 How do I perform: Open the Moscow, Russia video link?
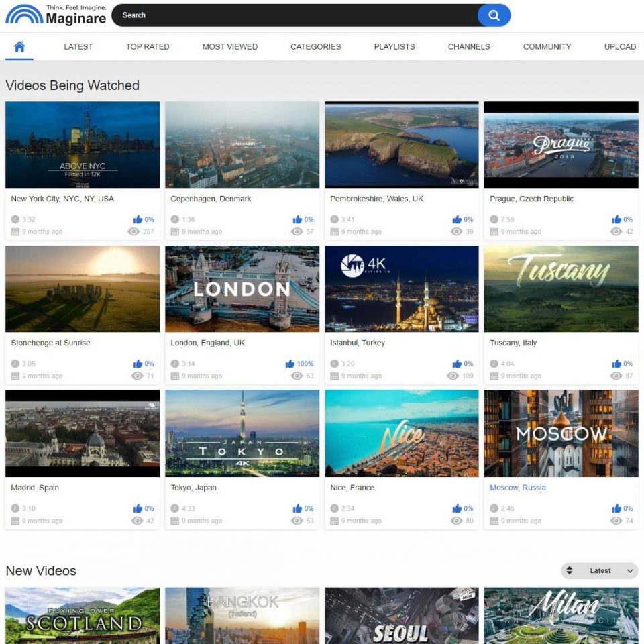coord(518,488)
